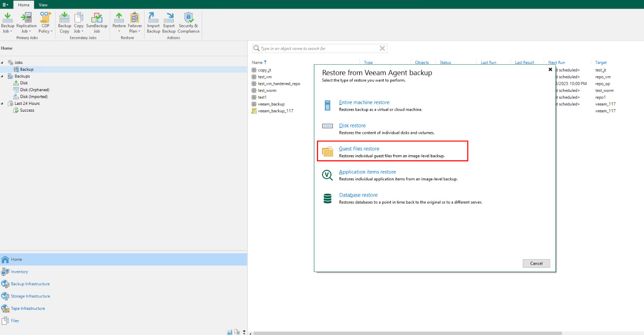Viewport: 644px width, 335px height.
Task: Switch to the View ribbon tab
Action: coord(43,5)
